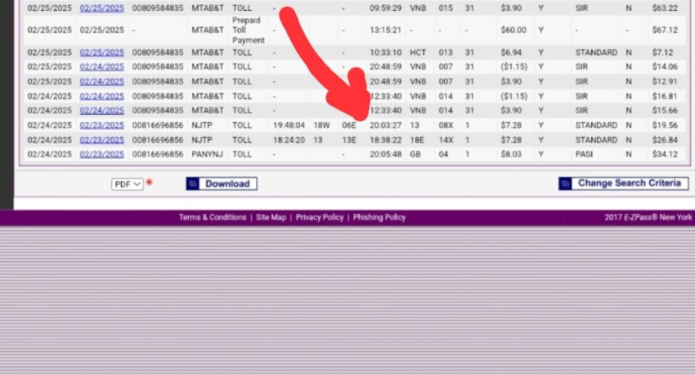Viewport: 695px width, 375px height.
Task: Open date link in the PANYNJ row
Action: tap(102, 154)
